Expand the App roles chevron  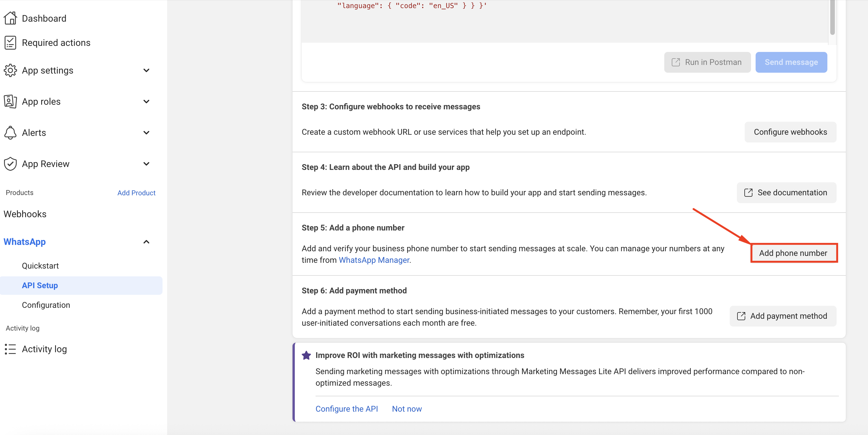[x=146, y=102]
